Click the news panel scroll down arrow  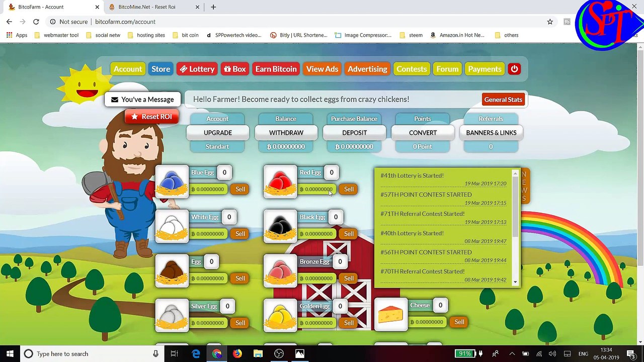pos(515,282)
